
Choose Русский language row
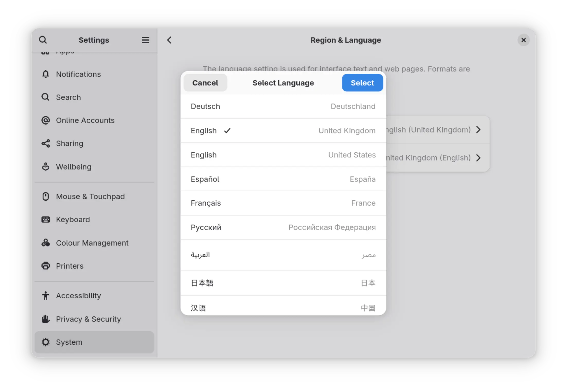pos(283,227)
